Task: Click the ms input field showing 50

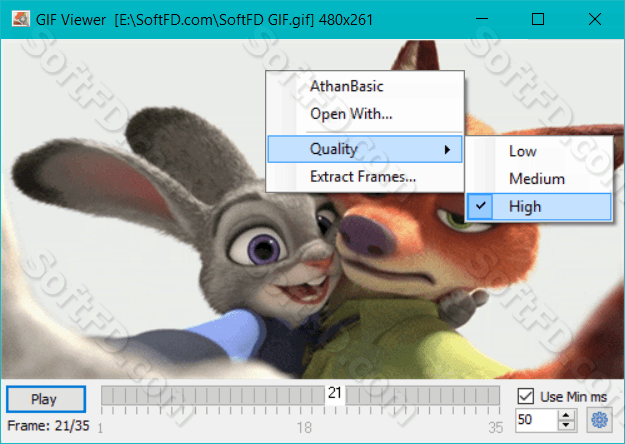Action: 537,420
